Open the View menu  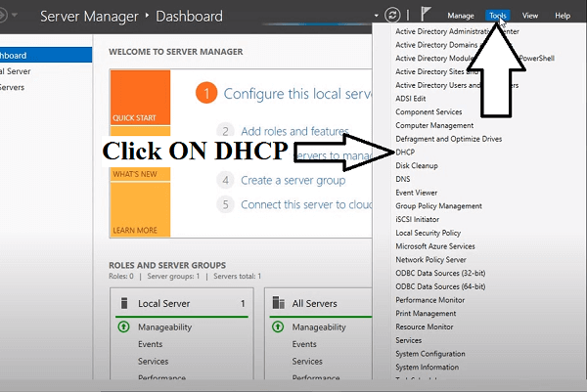(x=530, y=16)
